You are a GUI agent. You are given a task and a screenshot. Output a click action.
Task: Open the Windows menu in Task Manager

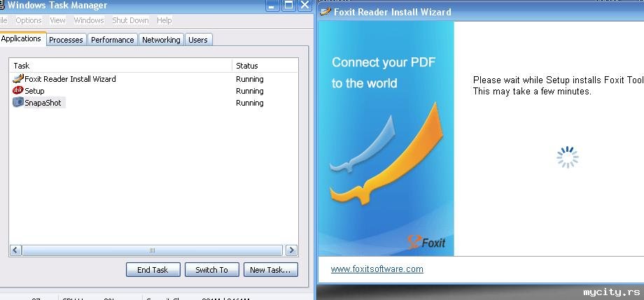pos(89,20)
